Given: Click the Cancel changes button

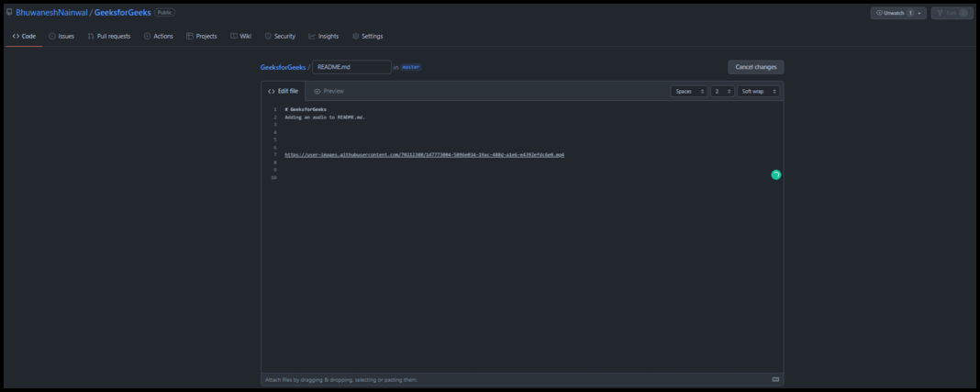Looking at the screenshot, I should 755,67.
